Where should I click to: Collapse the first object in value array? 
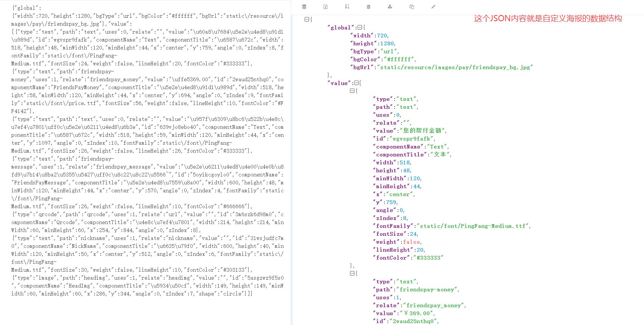coord(352,91)
